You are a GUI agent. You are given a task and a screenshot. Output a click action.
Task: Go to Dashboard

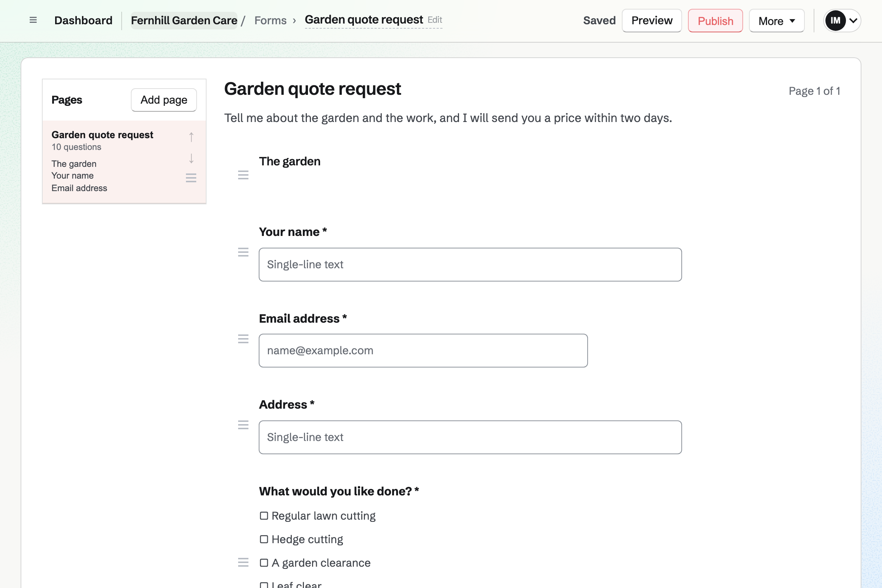pos(83,20)
